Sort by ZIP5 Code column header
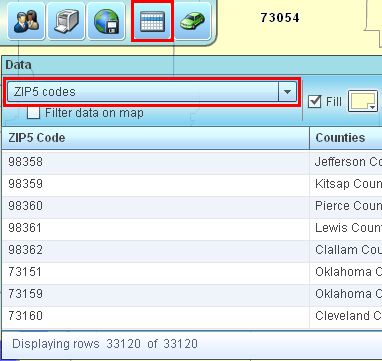 [156, 138]
